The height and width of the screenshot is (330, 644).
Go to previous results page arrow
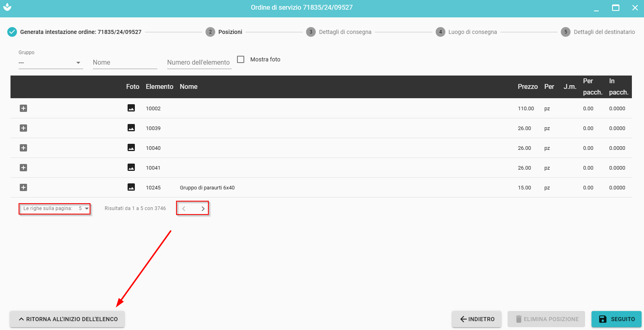click(x=184, y=208)
